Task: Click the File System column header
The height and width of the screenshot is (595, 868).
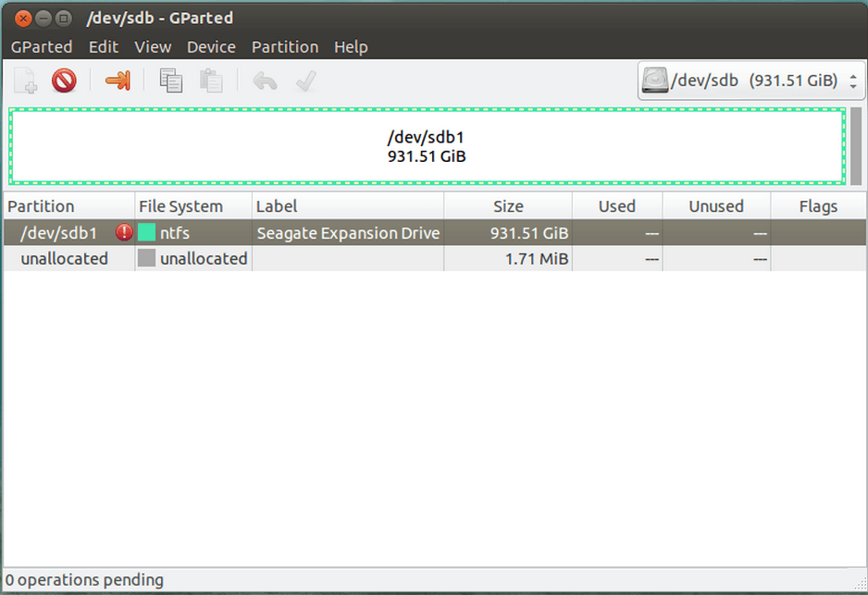Action: pyautogui.click(x=181, y=206)
